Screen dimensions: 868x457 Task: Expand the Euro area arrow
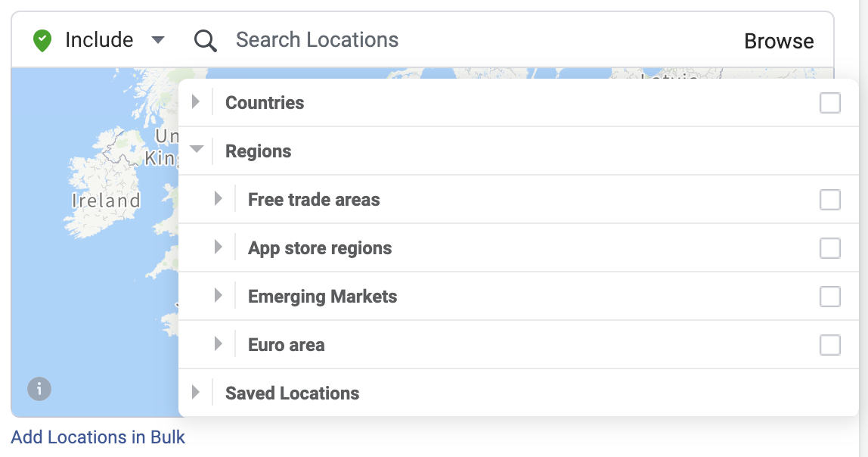219,344
